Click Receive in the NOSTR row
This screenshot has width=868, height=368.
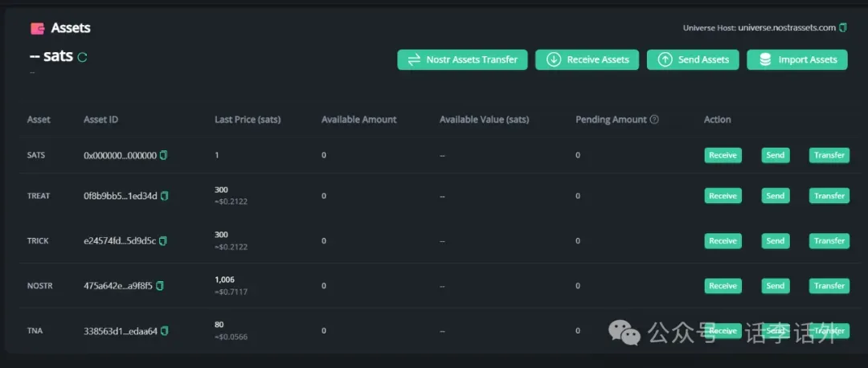click(x=723, y=285)
